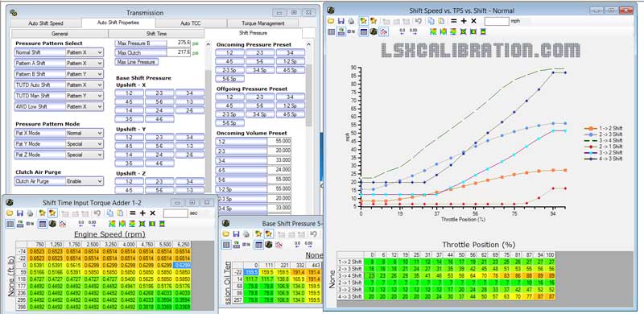Select the Shift Time sub-tab
644x314 pixels.
click(156, 34)
